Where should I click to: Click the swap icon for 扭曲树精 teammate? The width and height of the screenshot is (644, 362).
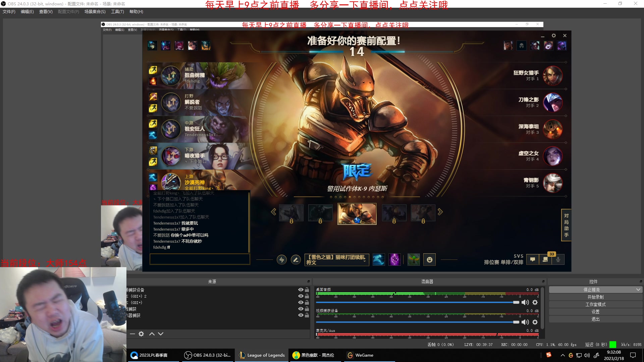171,75
